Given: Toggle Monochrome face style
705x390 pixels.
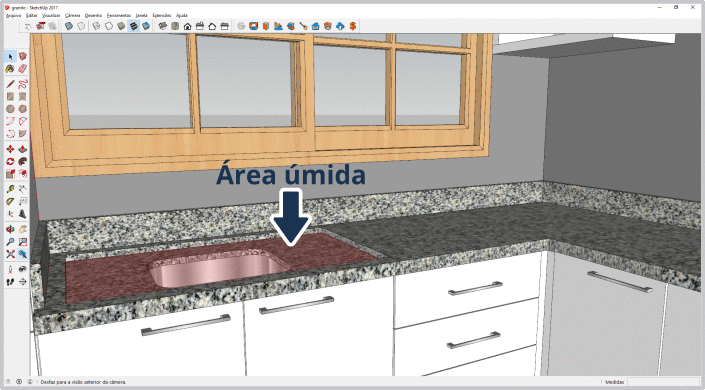Looking at the screenshot, I should [x=146, y=26].
